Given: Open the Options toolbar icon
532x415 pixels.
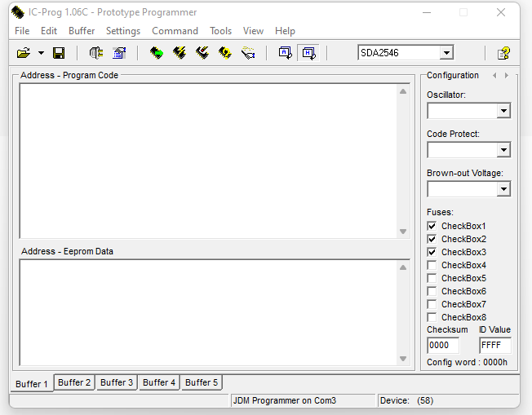Looking at the screenshot, I should click(119, 53).
